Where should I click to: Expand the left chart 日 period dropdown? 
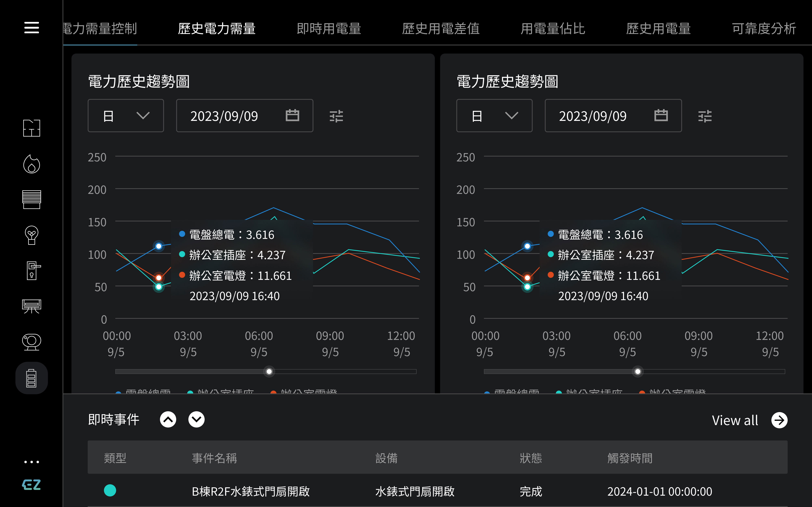pos(126,116)
